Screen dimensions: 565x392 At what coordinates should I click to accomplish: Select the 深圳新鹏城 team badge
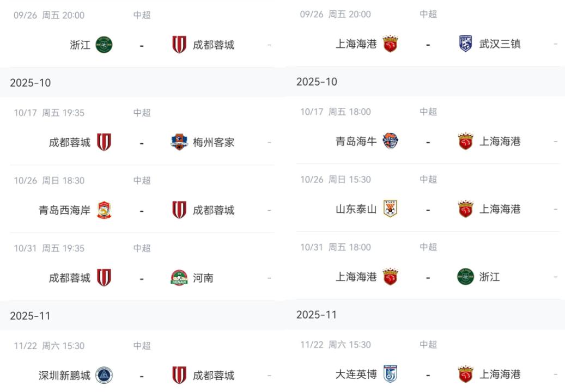(x=104, y=375)
